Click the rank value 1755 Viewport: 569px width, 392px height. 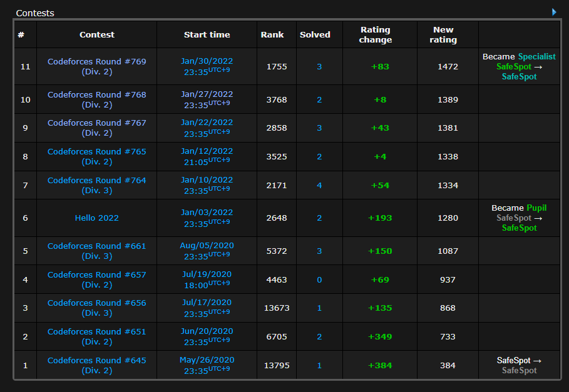pos(277,67)
